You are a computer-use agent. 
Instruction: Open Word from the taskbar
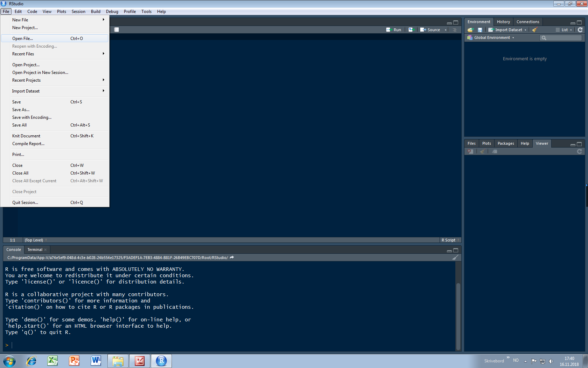(96, 361)
